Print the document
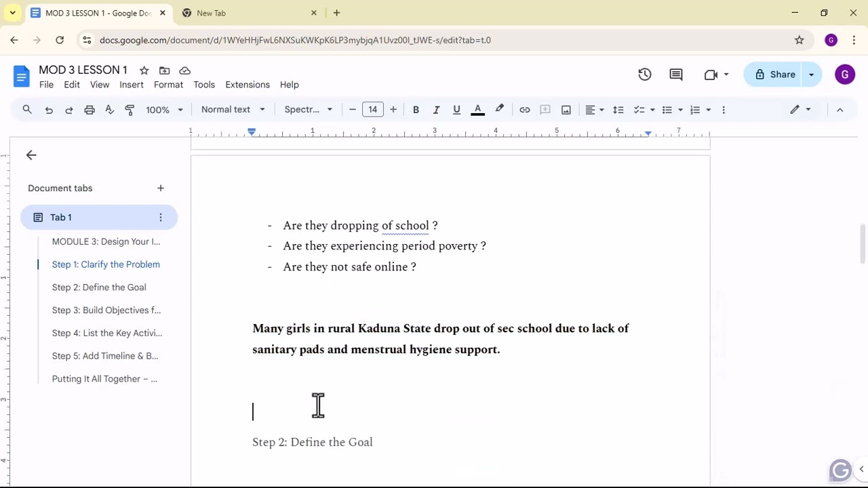868x488 pixels. tap(90, 110)
